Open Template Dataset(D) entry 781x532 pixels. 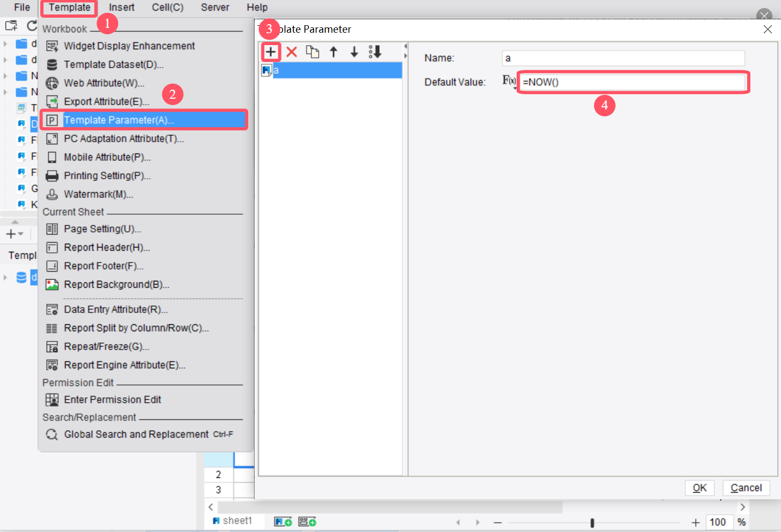[114, 64]
